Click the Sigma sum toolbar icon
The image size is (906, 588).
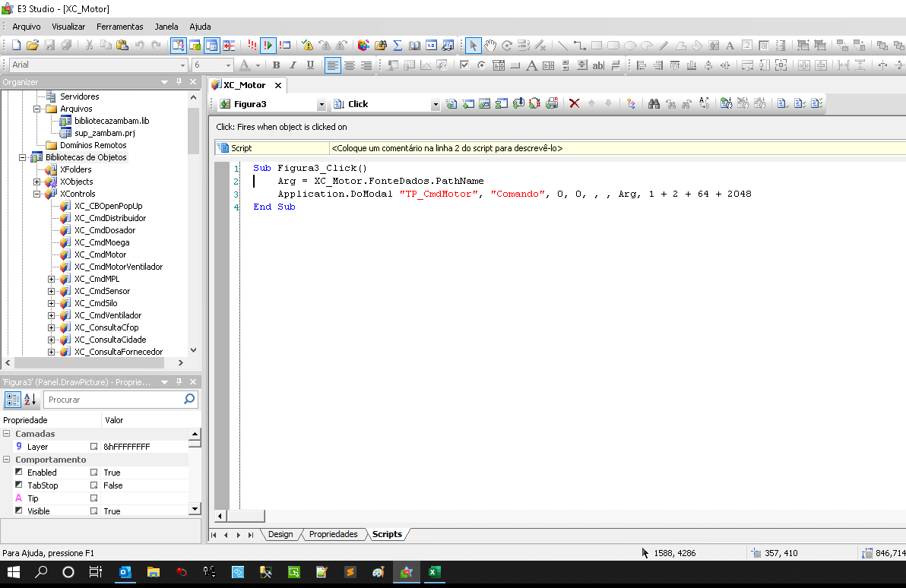pos(398,45)
